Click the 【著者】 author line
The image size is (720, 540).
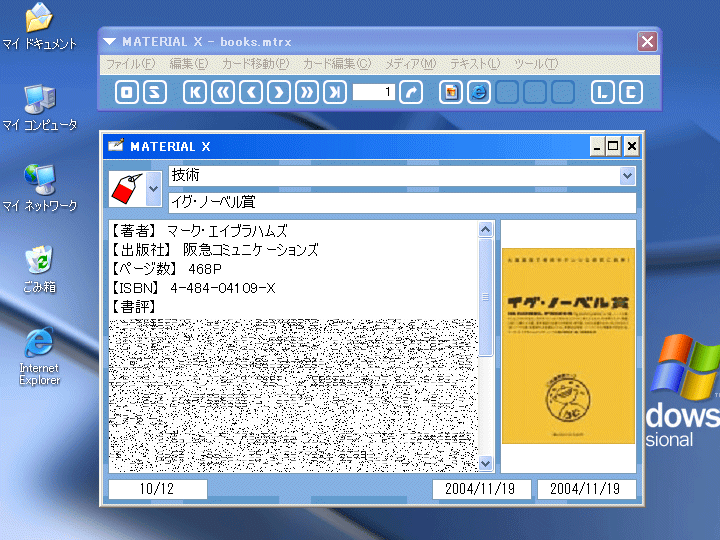(x=199, y=231)
